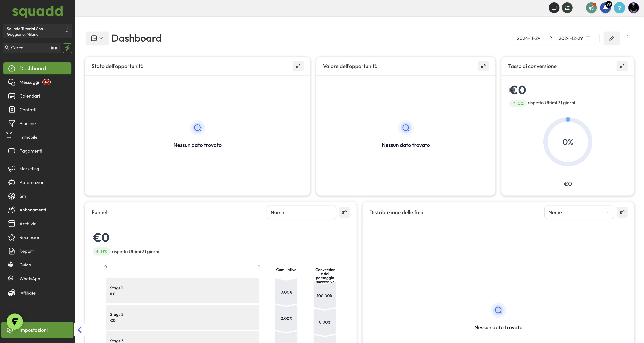Screen dimensions: 644x343
Task: Open the dashboard layout selector dropdown
Action: [97, 38]
